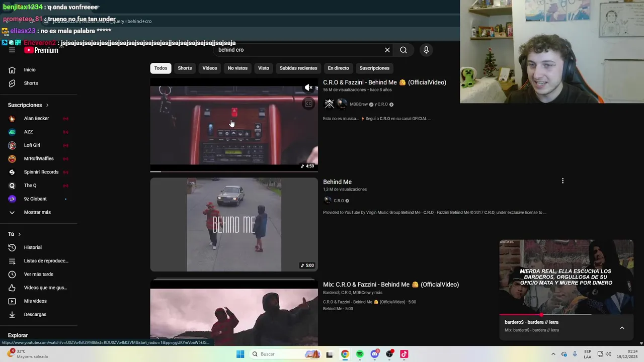Open Historial in the sidebar
The height and width of the screenshot is (362, 644).
tap(39, 247)
